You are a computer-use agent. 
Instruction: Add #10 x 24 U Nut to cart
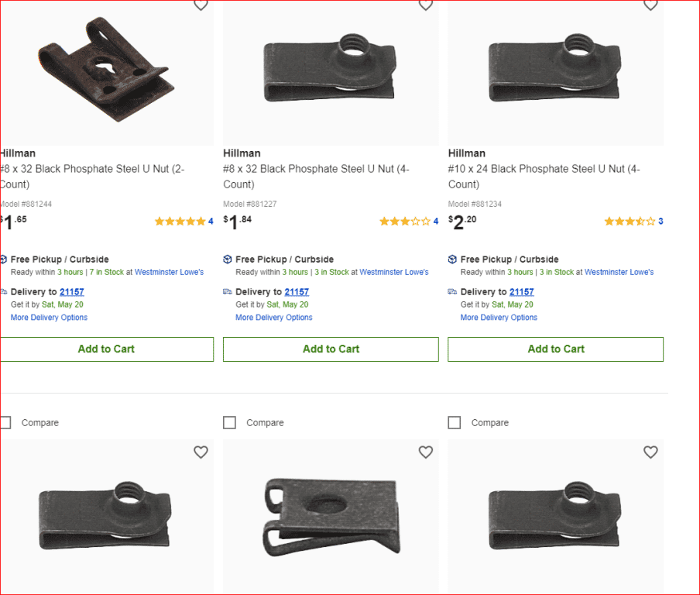pyautogui.click(x=555, y=349)
